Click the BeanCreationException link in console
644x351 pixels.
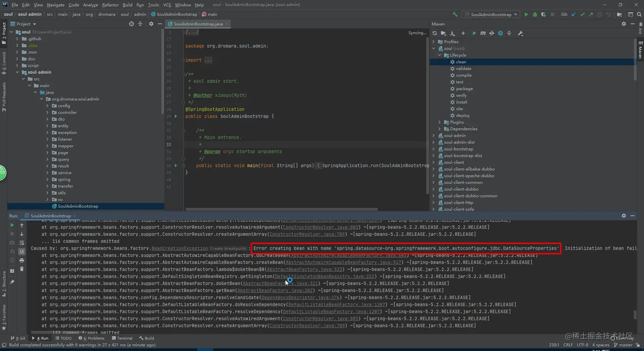click(x=179, y=248)
